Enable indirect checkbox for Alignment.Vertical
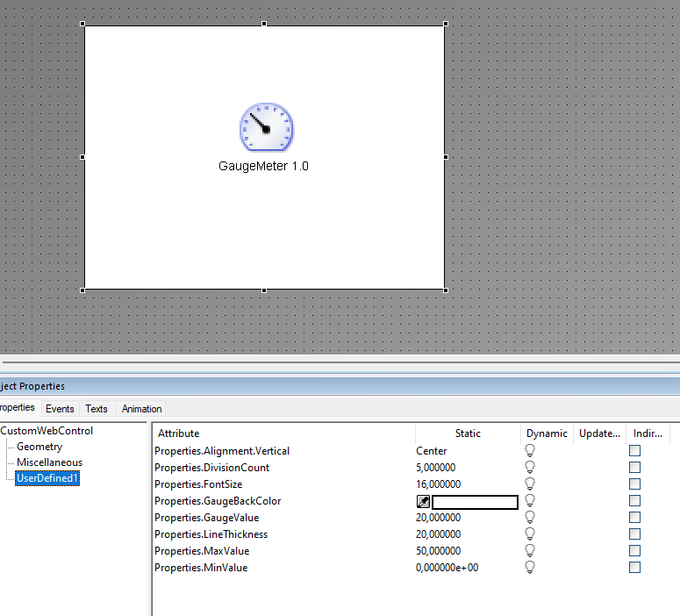 click(x=635, y=450)
